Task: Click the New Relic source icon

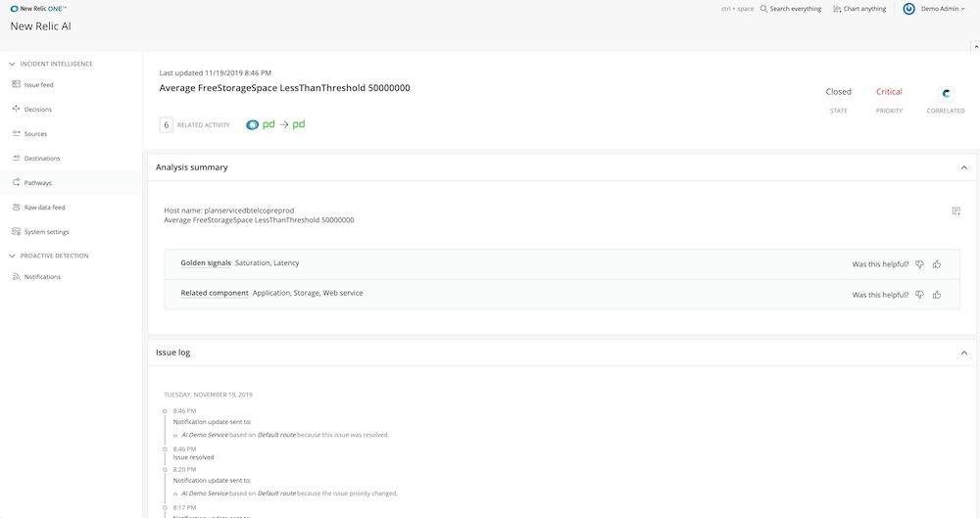Action: click(252, 125)
